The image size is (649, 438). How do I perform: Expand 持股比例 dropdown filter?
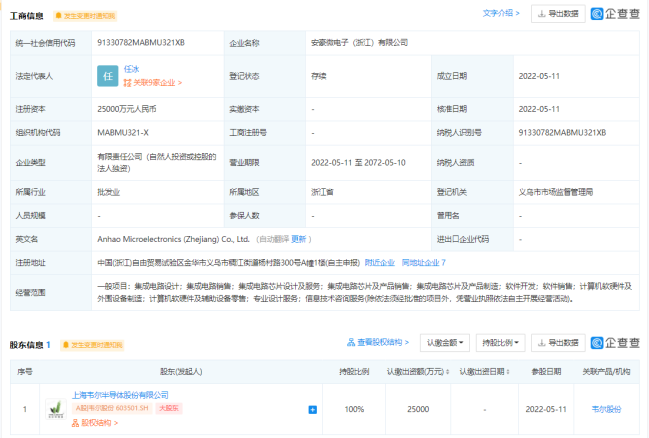pos(500,343)
